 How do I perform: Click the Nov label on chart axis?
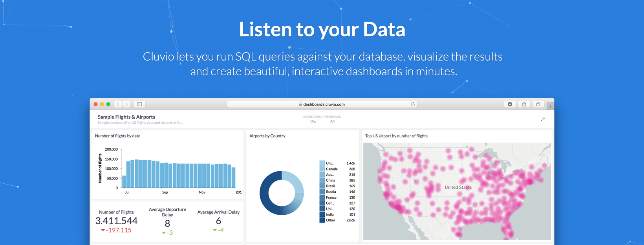(202, 192)
